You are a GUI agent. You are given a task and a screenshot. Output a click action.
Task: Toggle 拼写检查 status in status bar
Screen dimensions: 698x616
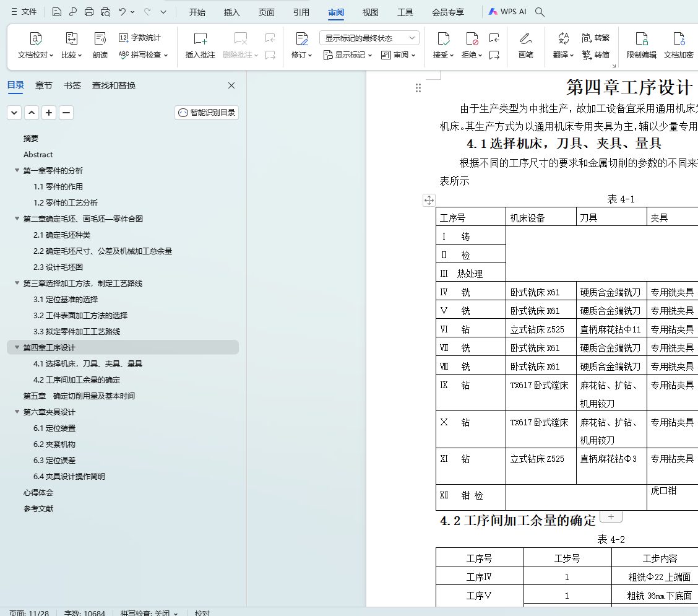click(149, 613)
